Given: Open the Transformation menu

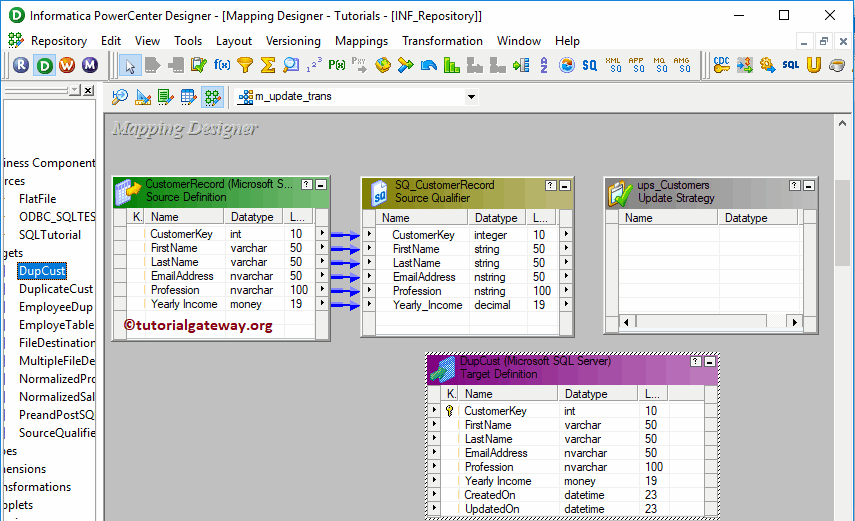Looking at the screenshot, I should coord(442,41).
